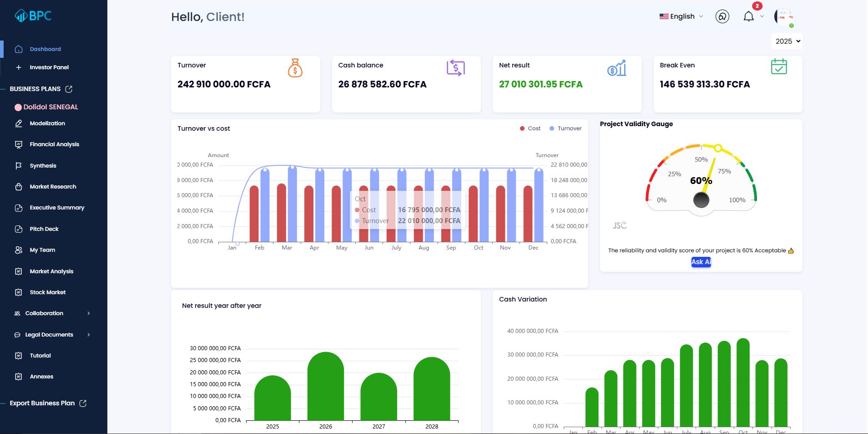Select the Dolidol SENEGAL business plan
The height and width of the screenshot is (434, 868).
point(53,107)
